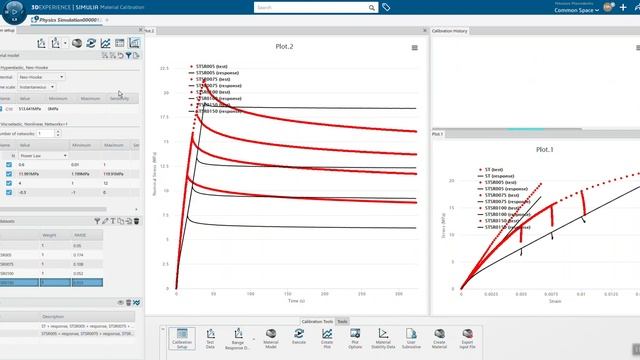
Task: Click the execute icon in setup toolbar
Action: coord(91,43)
